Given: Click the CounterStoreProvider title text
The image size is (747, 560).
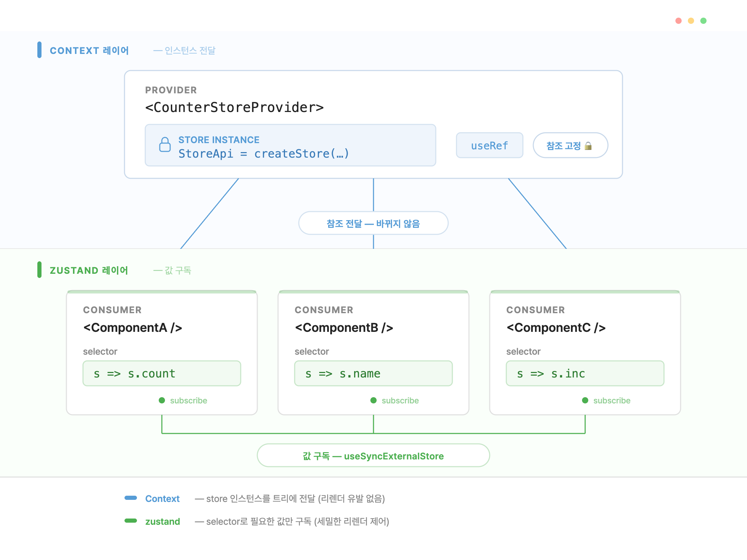Looking at the screenshot, I should [234, 108].
